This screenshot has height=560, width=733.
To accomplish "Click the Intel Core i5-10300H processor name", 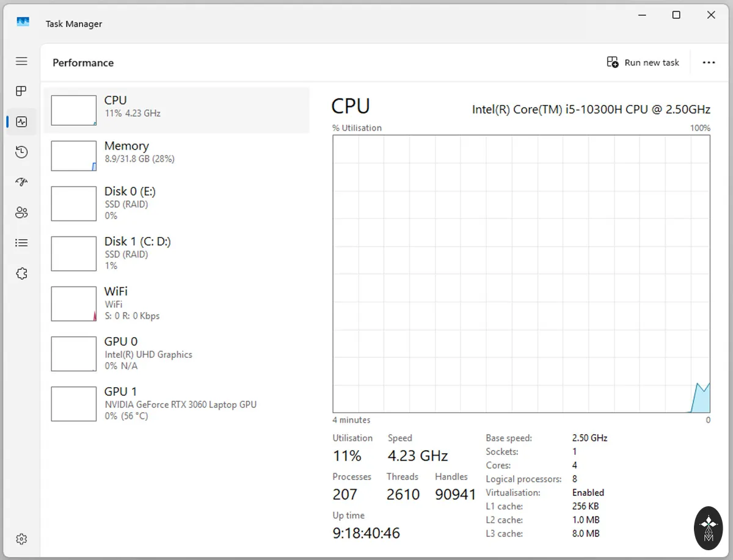I will click(591, 109).
